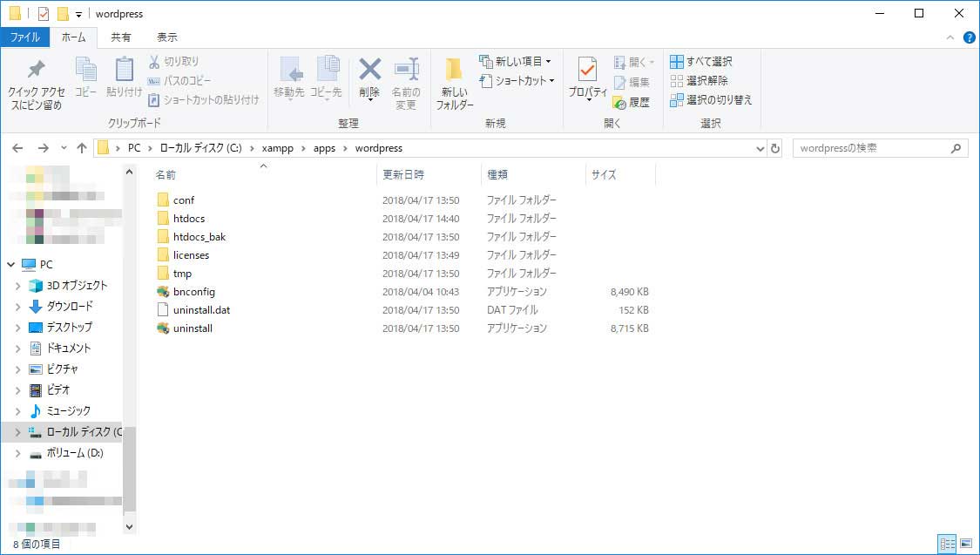Viewport: 980px width, 555px height.
Task: Expand the ローカル ディスク (C:) tree node
Action: 17,432
